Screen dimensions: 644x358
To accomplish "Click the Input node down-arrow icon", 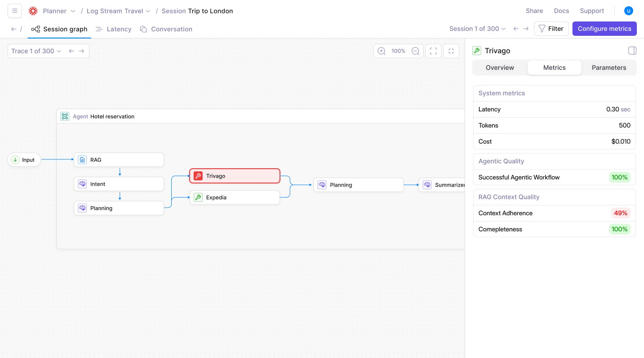I will point(15,160).
